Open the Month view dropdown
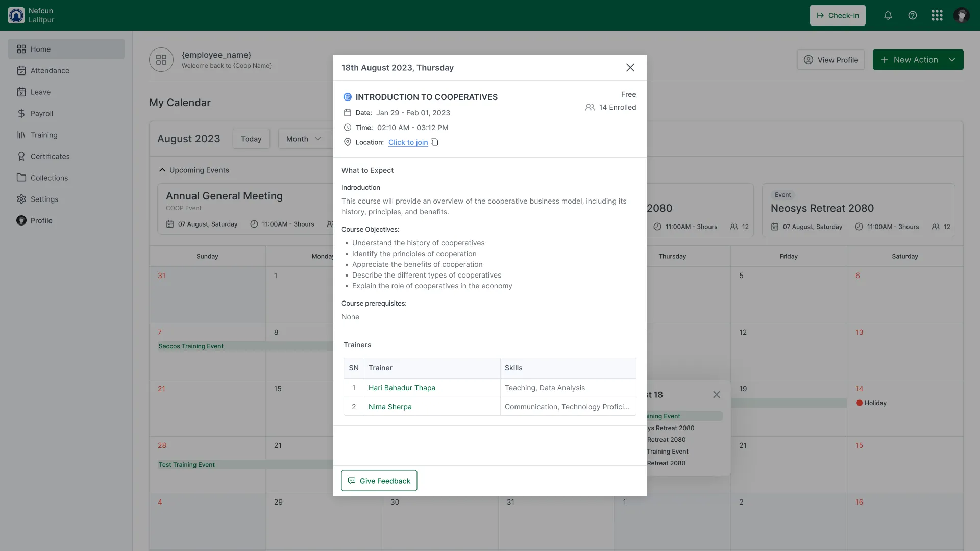Screen dimensions: 980x551 [x=304, y=139]
